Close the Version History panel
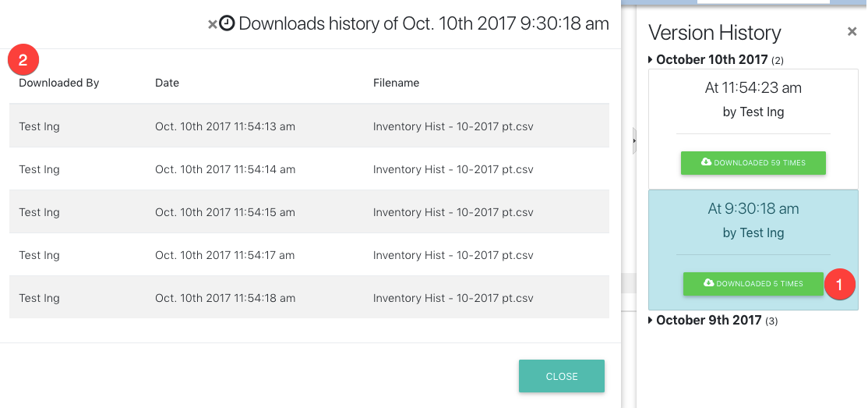 [852, 32]
